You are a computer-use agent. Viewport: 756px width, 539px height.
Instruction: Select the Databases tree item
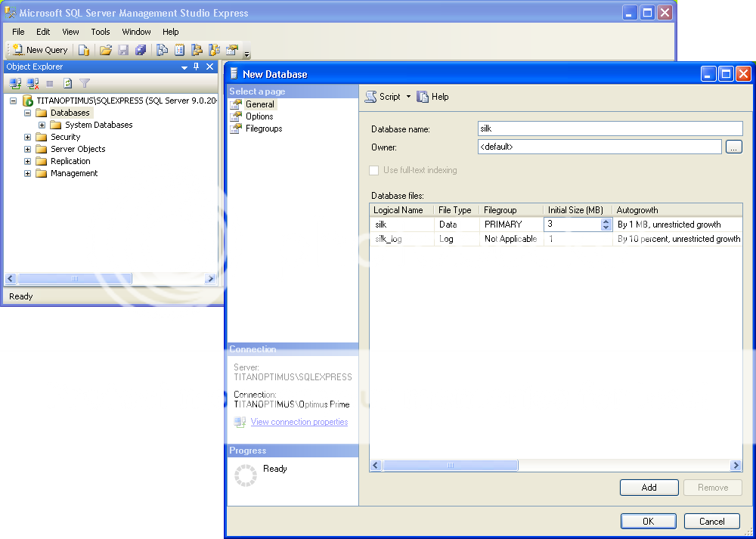70,113
